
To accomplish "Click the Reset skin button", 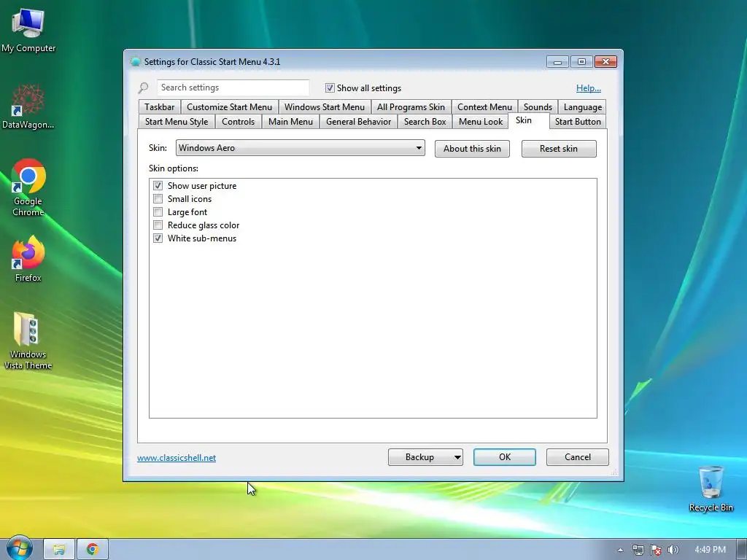I will tap(559, 149).
